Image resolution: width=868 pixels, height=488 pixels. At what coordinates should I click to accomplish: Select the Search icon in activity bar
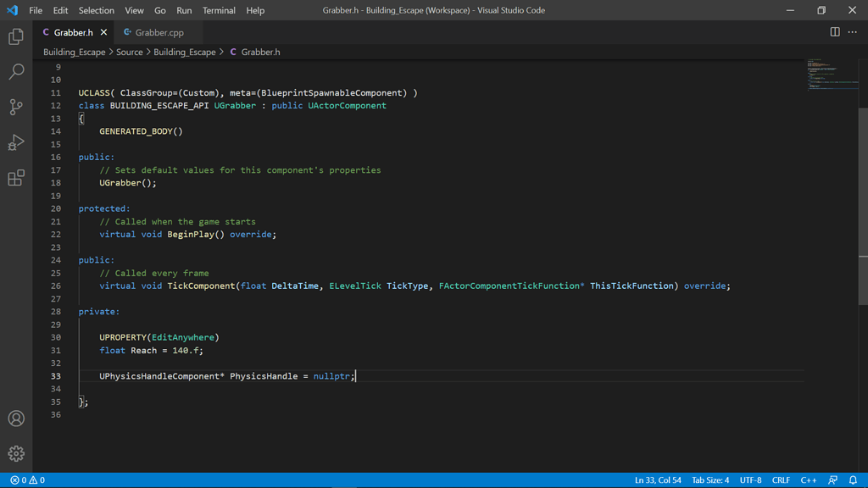click(x=15, y=71)
